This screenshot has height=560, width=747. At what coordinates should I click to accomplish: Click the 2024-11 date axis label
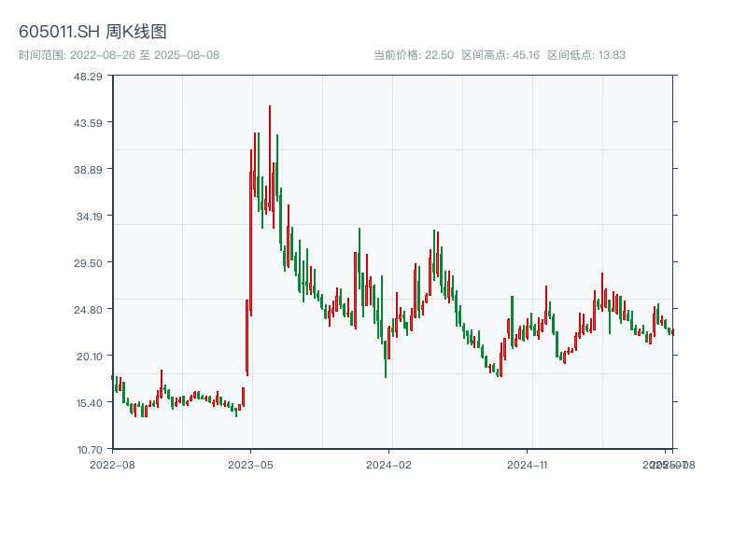coord(529,464)
